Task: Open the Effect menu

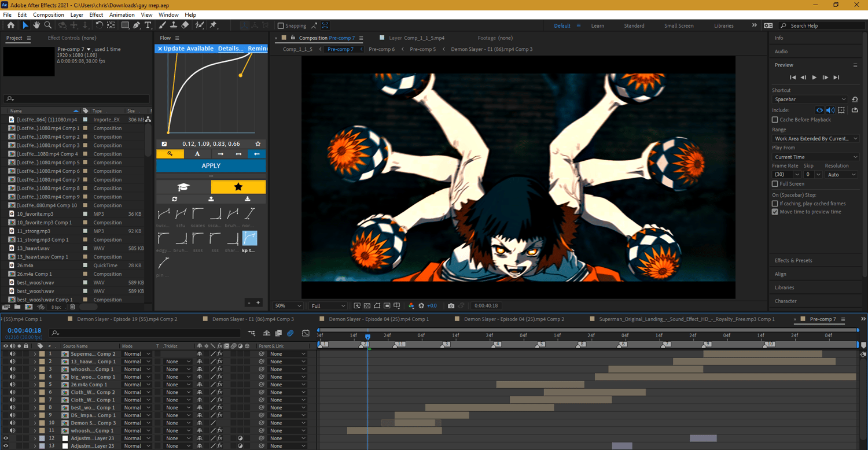Action: (x=96, y=14)
